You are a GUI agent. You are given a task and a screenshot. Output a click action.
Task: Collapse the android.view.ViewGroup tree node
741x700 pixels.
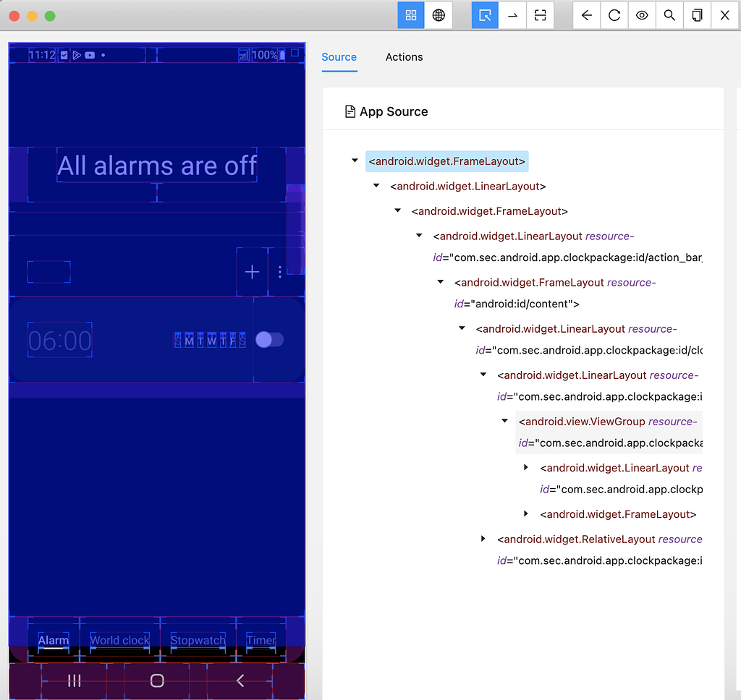coord(504,420)
